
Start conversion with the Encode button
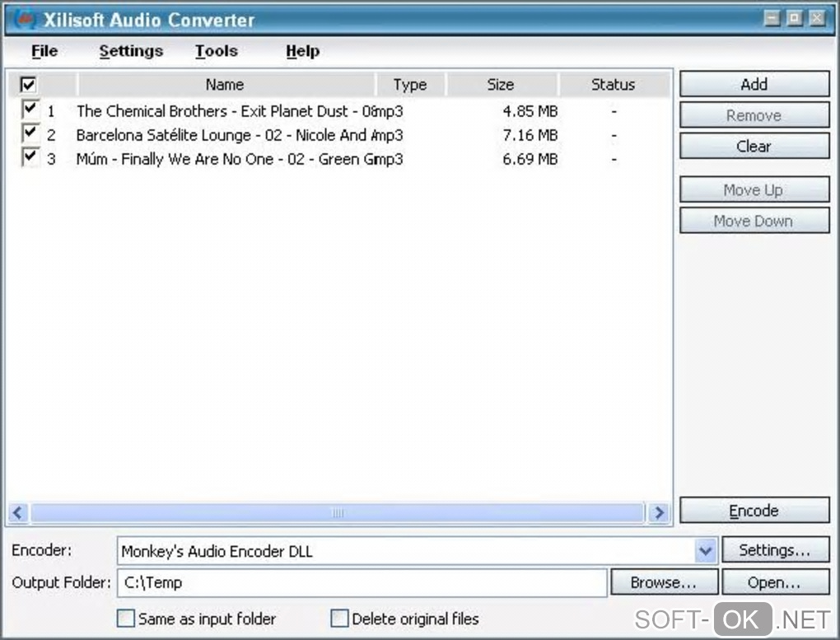pos(754,511)
